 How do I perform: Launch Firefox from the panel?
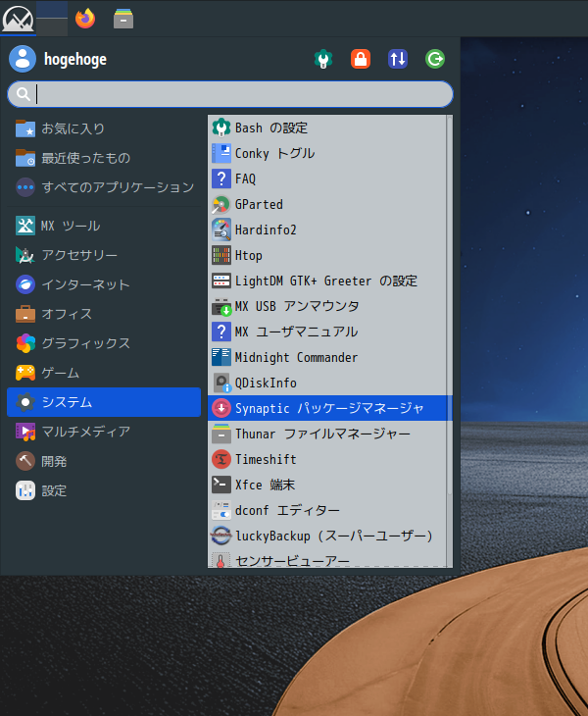[x=85, y=19]
